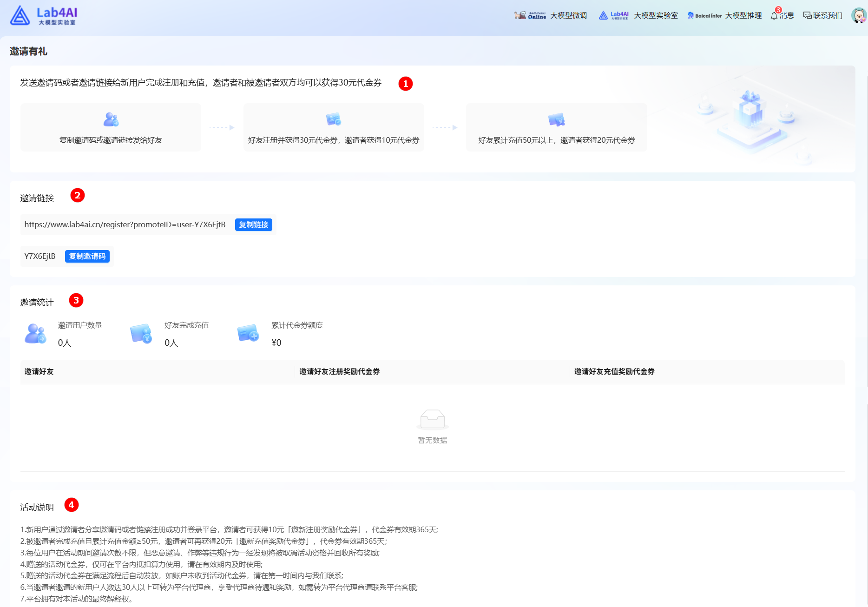The image size is (868, 607).
Task: Click the invitation link URL text
Action: 125,225
